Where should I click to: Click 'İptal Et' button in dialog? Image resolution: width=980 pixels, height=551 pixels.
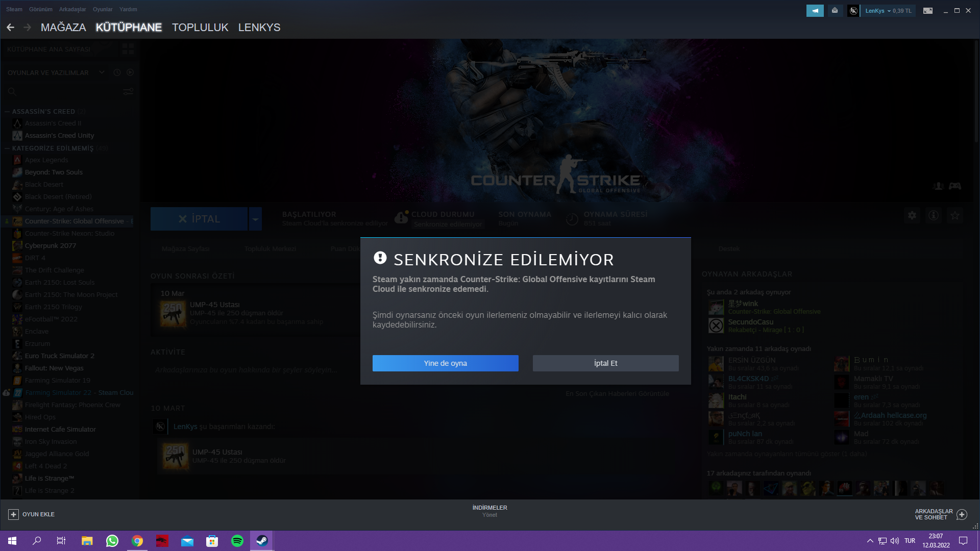605,363
